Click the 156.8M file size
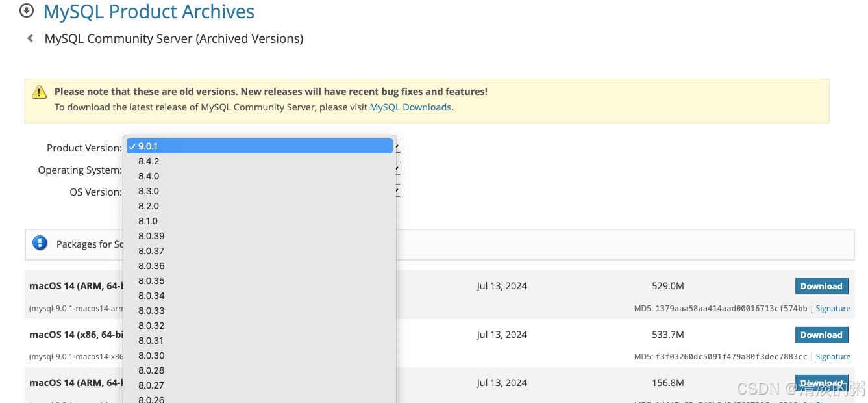This screenshot has height=403, width=868. pos(668,383)
